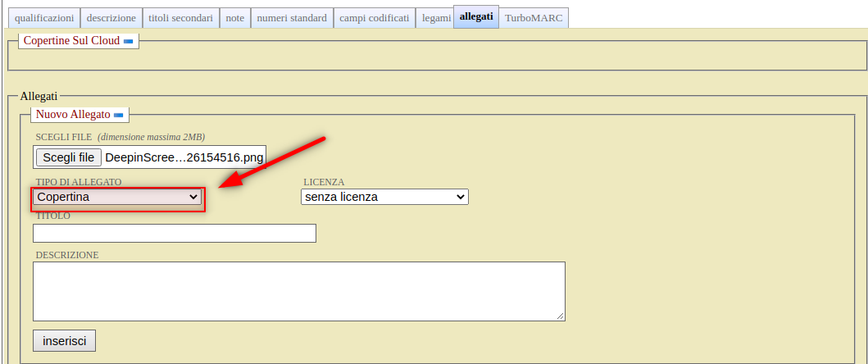Click inside the Descrizione text area
The height and width of the screenshot is (364, 868).
click(298, 291)
